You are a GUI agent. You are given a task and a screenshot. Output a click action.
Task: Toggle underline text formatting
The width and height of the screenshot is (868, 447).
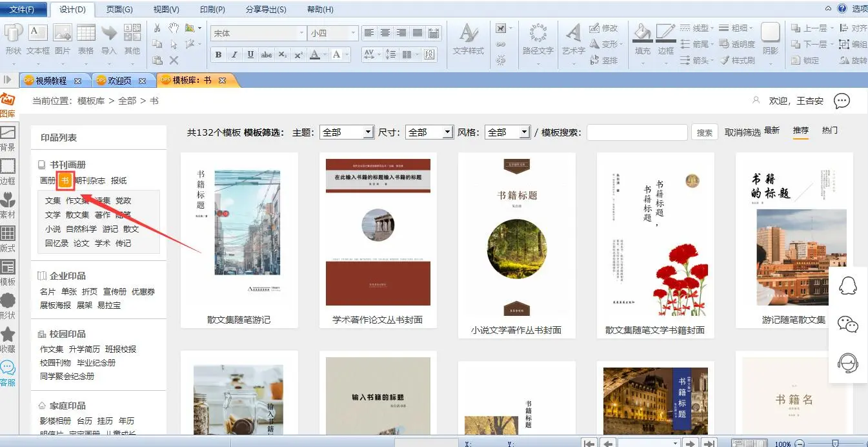tap(250, 55)
